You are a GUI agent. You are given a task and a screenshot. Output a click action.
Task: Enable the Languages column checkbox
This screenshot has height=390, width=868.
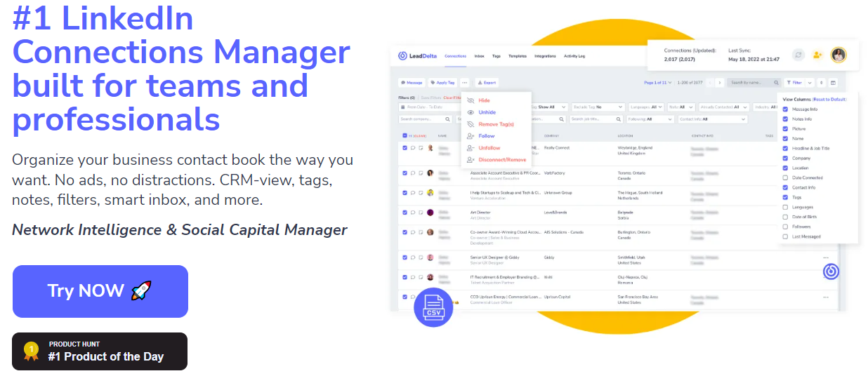[x=785, y=208]
